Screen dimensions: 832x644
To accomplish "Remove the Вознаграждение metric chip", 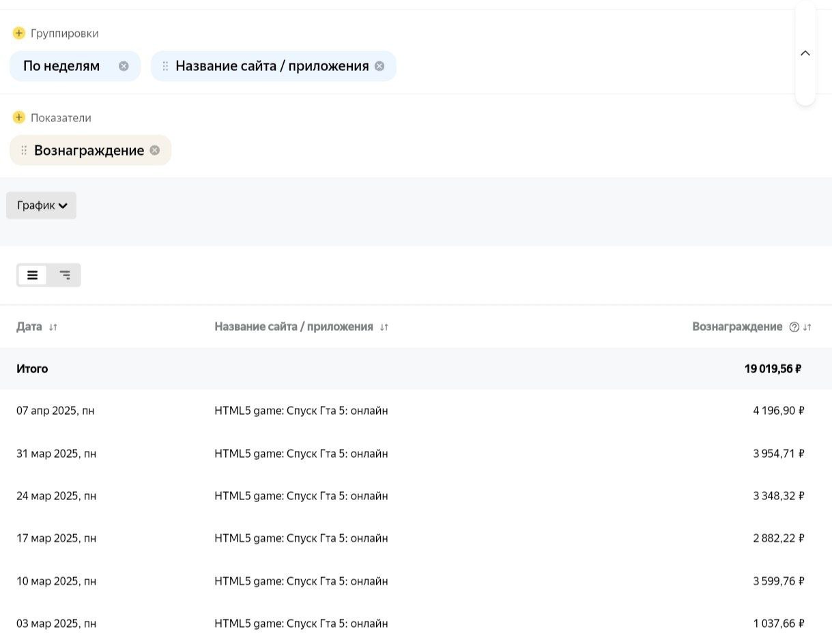I will pyautogui.click(x=155, y=150).
